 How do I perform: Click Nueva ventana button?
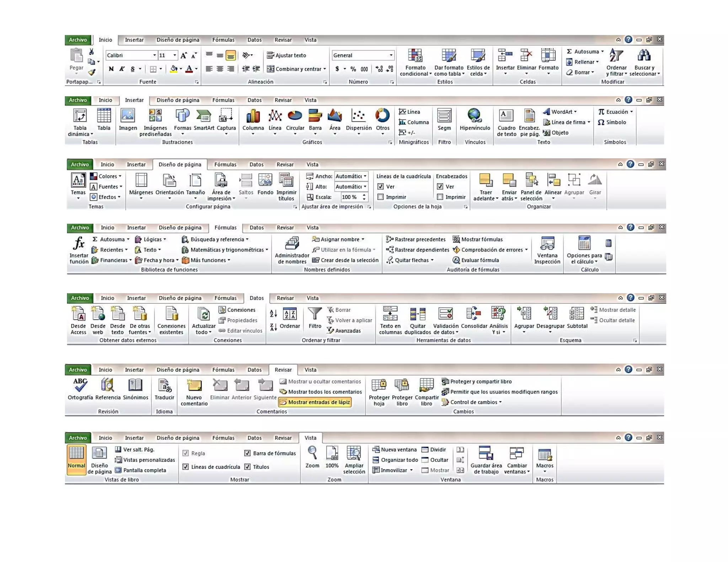395,449
